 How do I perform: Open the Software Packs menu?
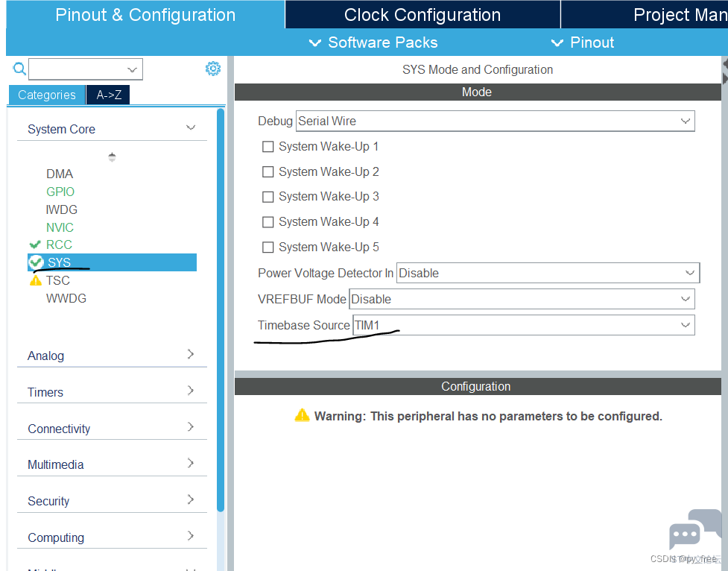pyautogui.click(x=373, y=42)
